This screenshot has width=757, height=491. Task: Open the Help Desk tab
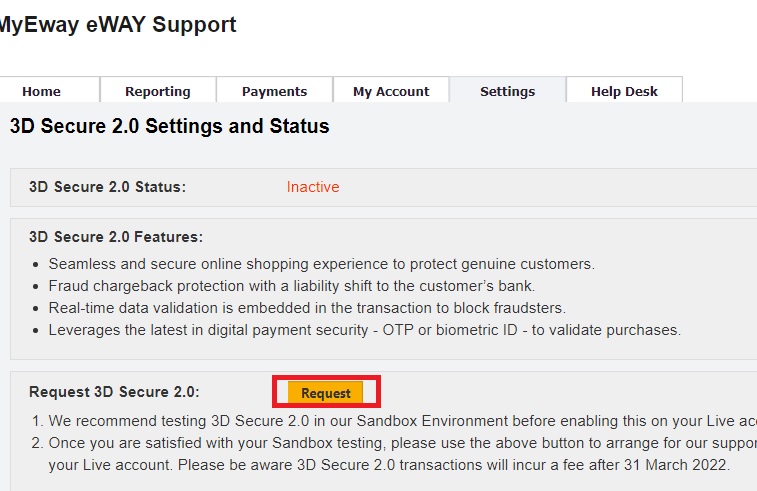pos(624,91)
